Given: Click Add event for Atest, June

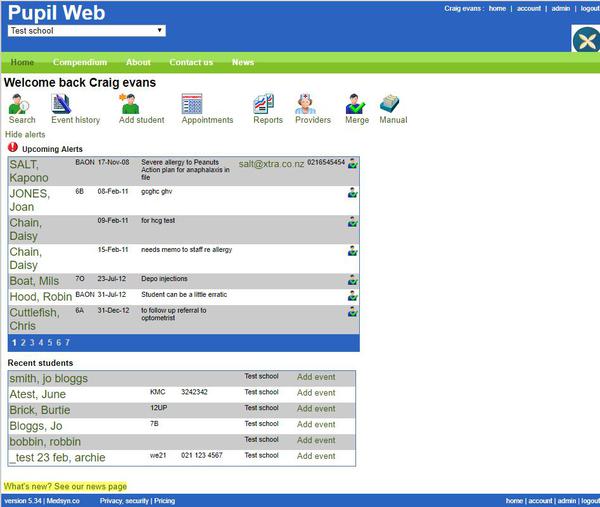Looking at the screenshot, I should pyautogui.click(x=316, y=393).
